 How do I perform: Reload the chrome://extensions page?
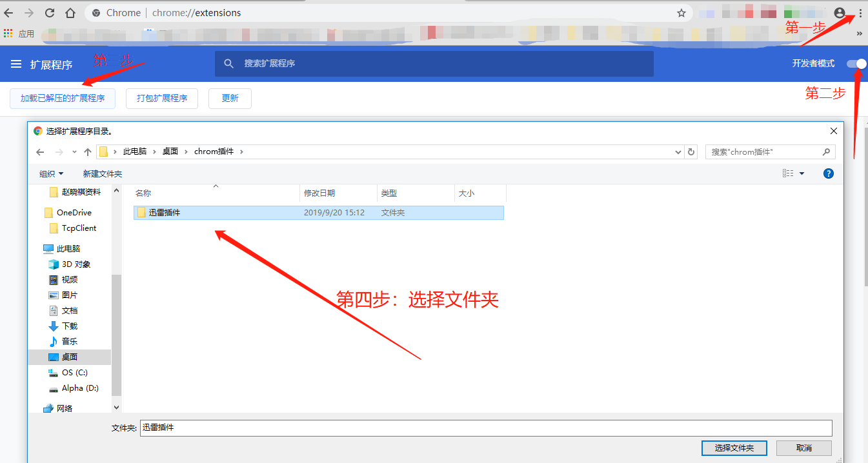pyautogui.click(x=48, y=12)
